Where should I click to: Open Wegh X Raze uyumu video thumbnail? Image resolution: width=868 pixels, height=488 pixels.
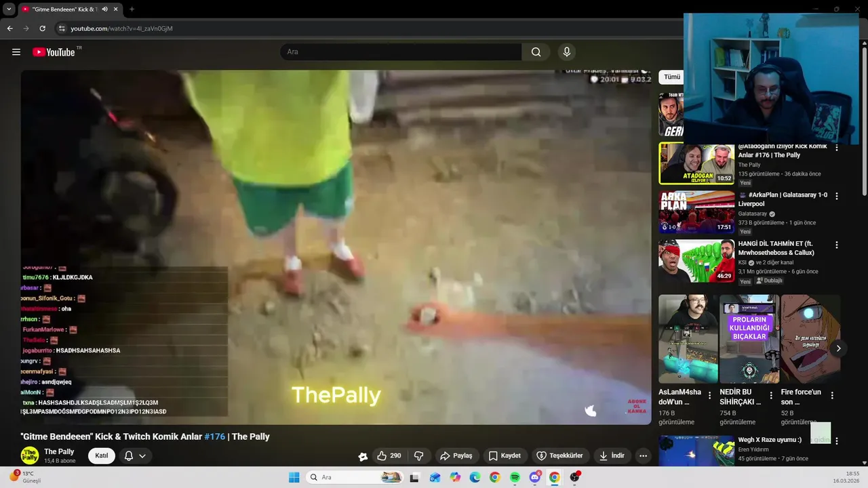[x=696, y=451]
